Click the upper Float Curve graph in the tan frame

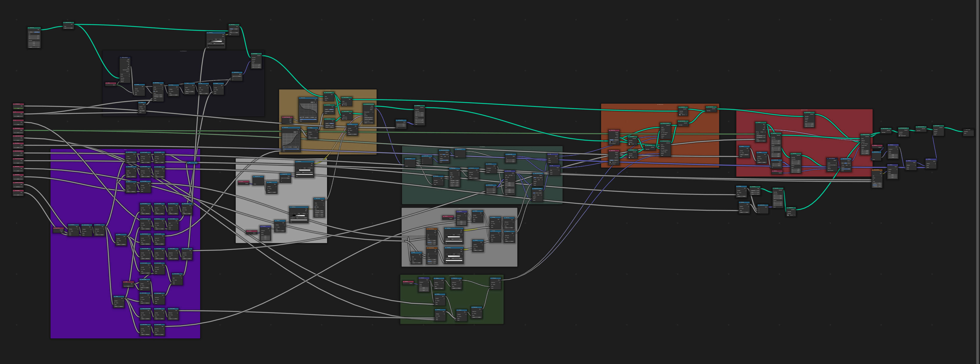pos(308,110)
